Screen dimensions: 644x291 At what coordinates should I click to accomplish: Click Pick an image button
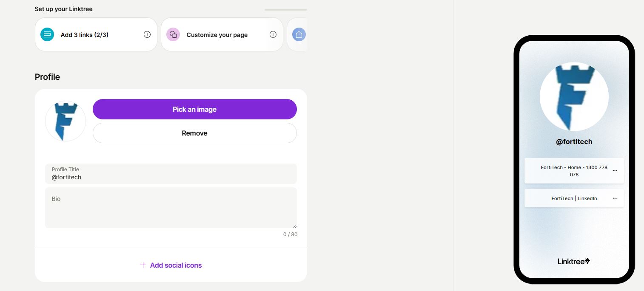[194, 109]
